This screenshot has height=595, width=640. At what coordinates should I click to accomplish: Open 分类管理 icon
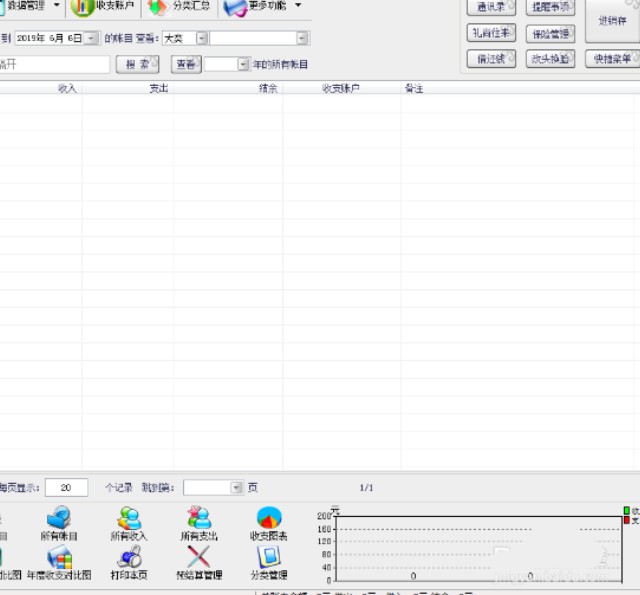tap(268, 562)
